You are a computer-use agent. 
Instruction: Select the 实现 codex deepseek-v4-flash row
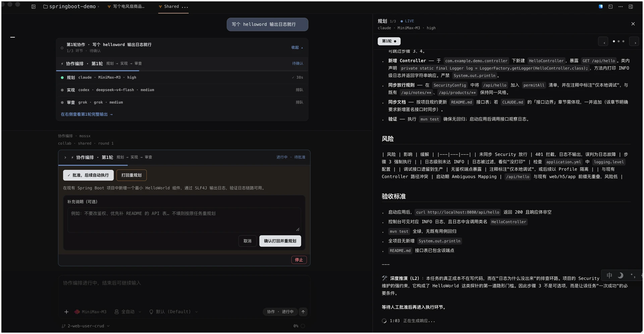[182, 90]
